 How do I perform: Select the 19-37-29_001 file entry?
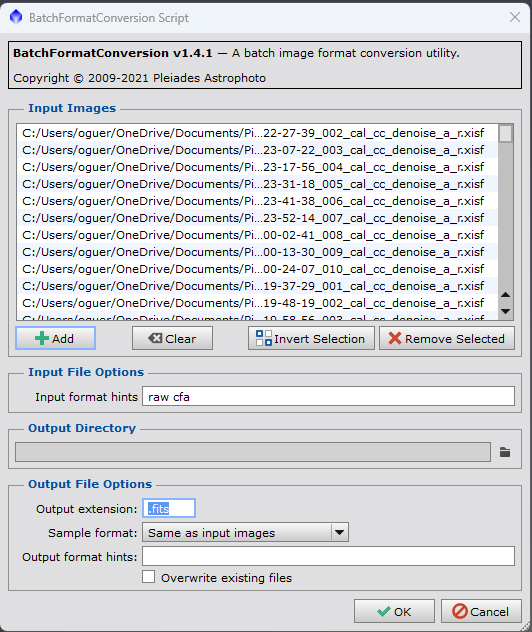tap(257, 286)
